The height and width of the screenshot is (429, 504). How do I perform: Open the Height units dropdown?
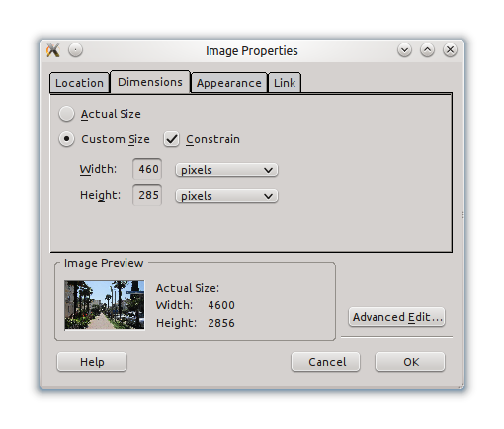click(x=226, y=196)
